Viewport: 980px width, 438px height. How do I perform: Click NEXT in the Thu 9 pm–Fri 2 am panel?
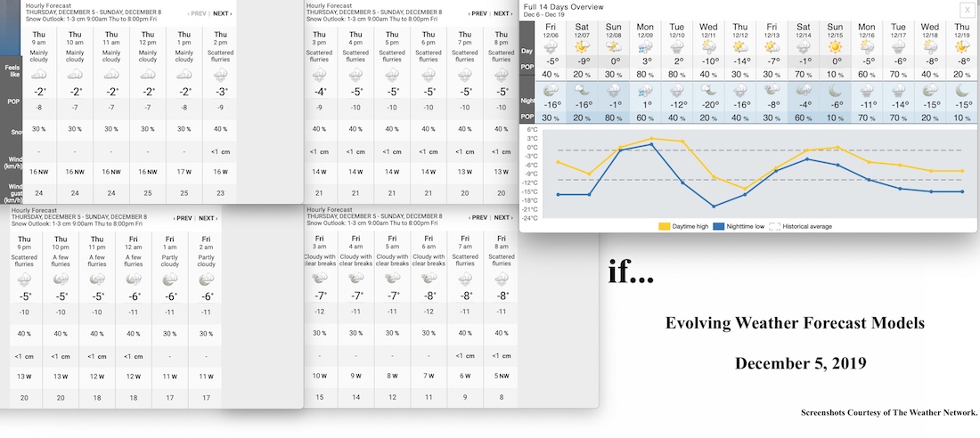tap(208, 218)
